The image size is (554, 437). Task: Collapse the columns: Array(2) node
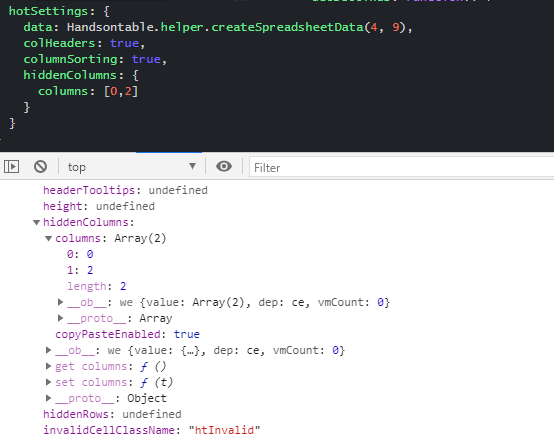(x=48, y=238)
